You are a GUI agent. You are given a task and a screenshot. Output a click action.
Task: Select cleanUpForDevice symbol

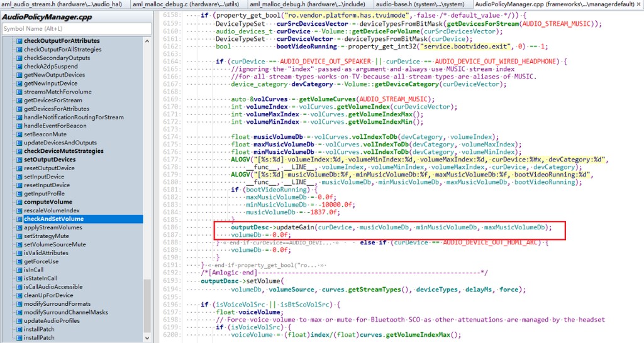pyautogui.click(x=48, y=295)
